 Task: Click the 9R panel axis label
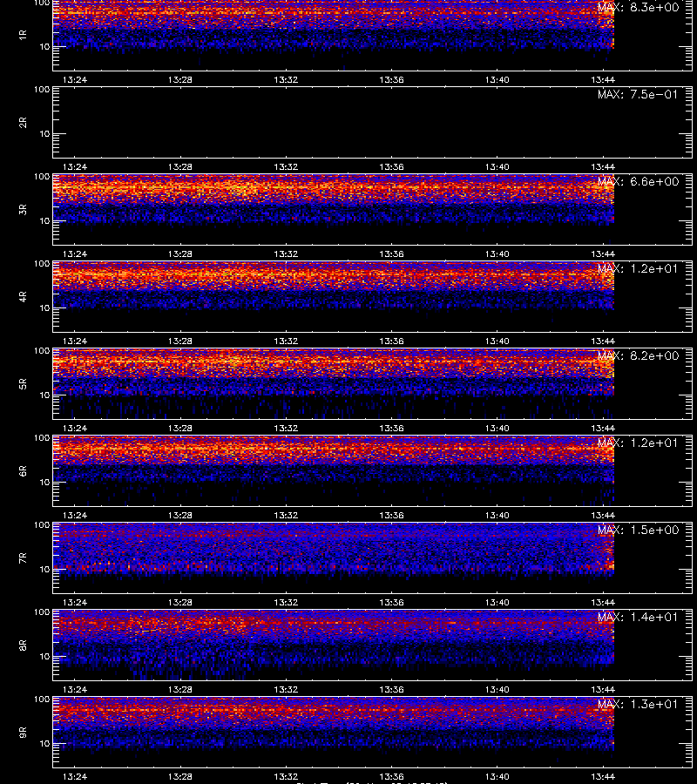23,732
